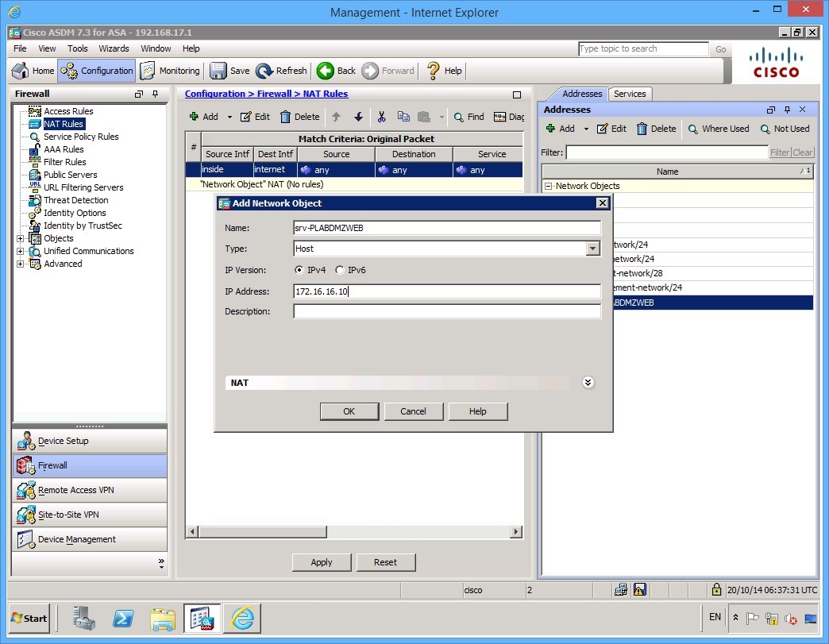Expand the NAT section of the dialog
Screen dimensions: 829x644
588,382
